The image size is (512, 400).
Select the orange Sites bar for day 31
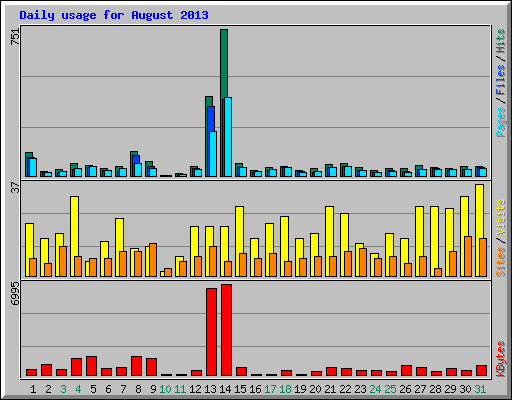pos(483,257)
